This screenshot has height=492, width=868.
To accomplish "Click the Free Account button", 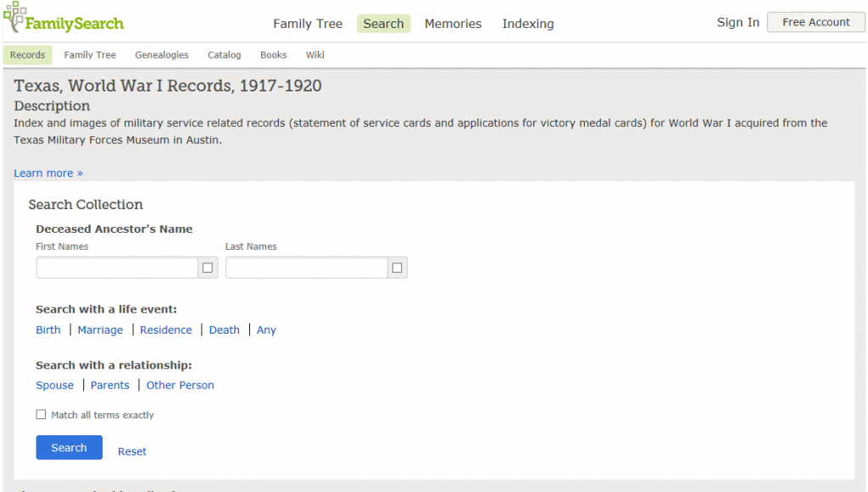I will point(816,22).
